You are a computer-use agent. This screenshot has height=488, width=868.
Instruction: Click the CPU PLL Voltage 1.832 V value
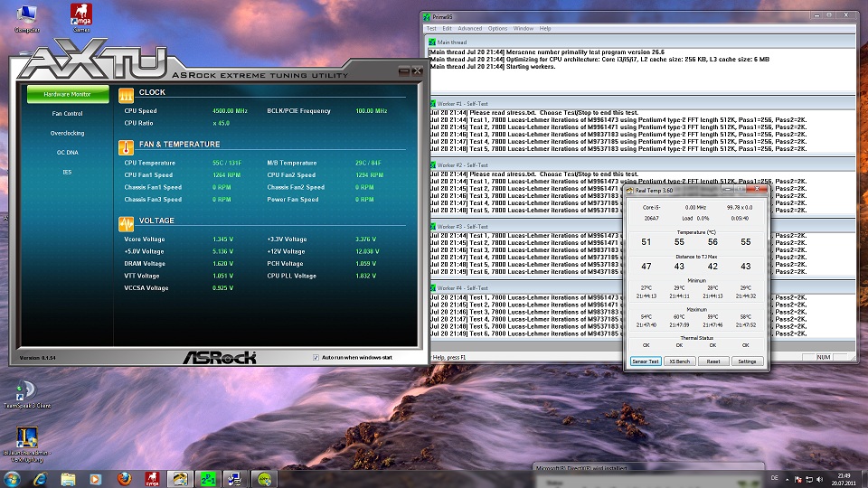(x=365, y=276)
